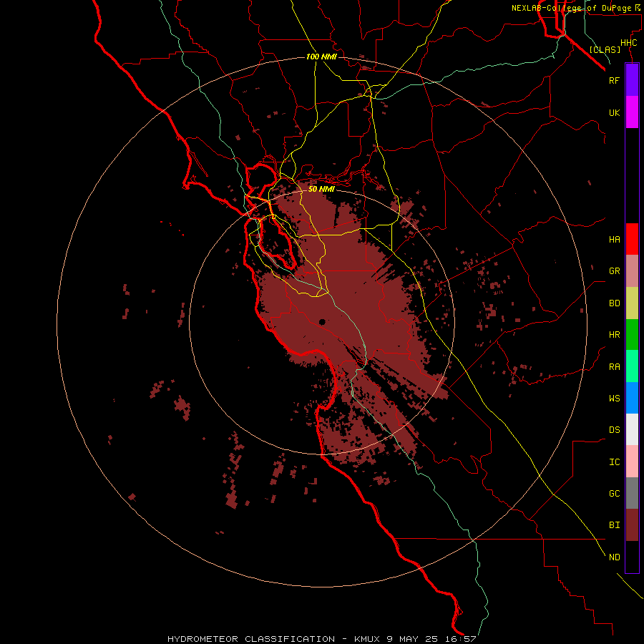
Task: Click the RA legend label
Action: point(614,367)
